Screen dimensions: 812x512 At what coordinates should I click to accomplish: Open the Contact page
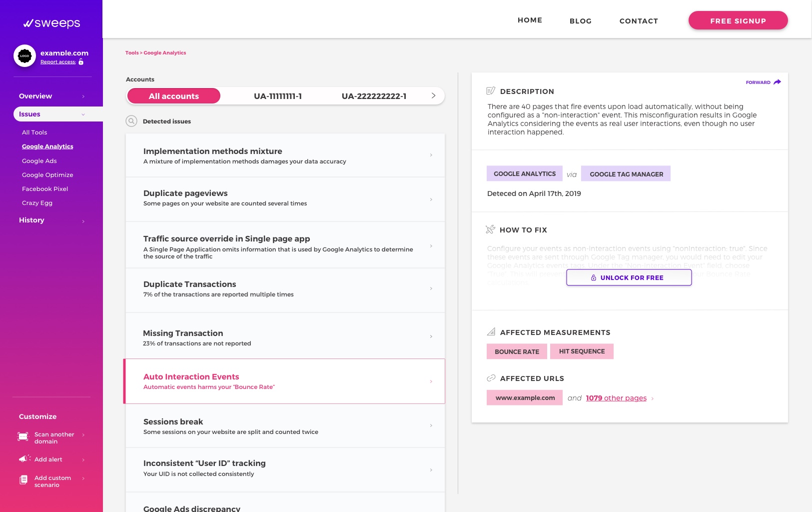coord(639,21)
